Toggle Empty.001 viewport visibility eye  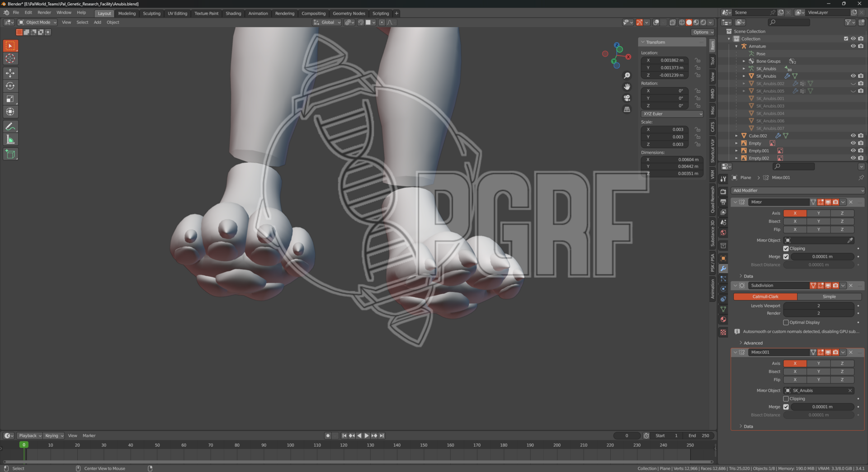853,151
